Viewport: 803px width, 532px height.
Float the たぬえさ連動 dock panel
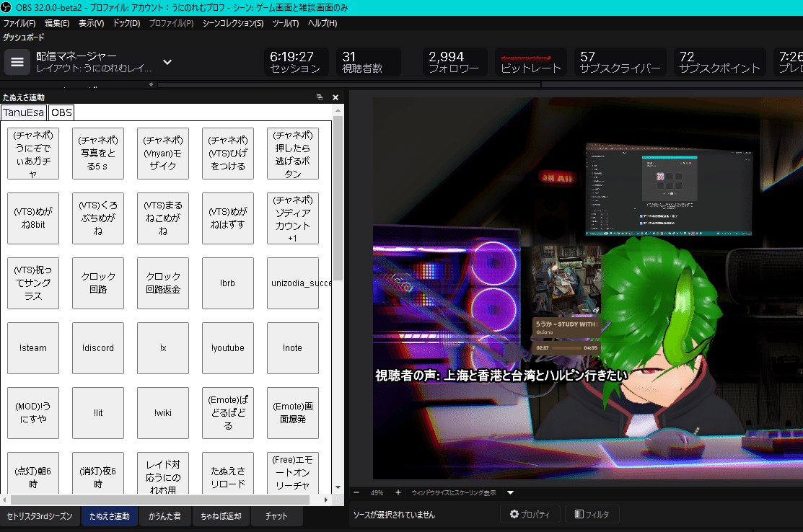tap(320, 97)
